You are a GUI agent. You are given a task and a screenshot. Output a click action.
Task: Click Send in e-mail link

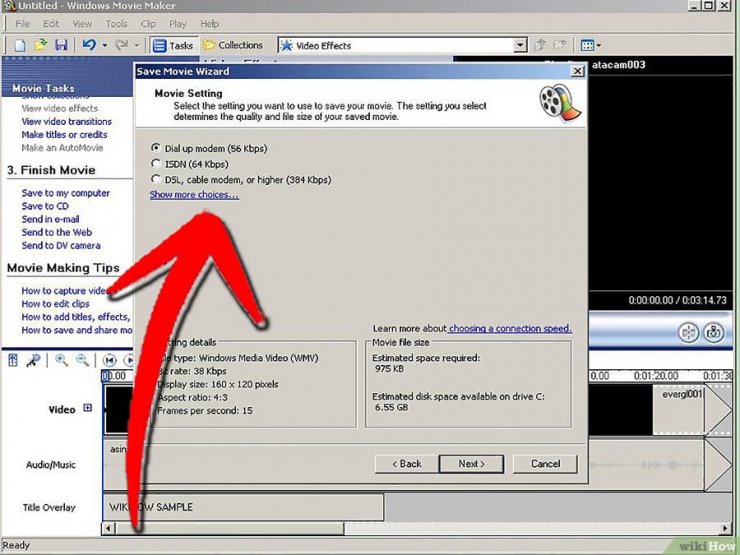[50, 219]
